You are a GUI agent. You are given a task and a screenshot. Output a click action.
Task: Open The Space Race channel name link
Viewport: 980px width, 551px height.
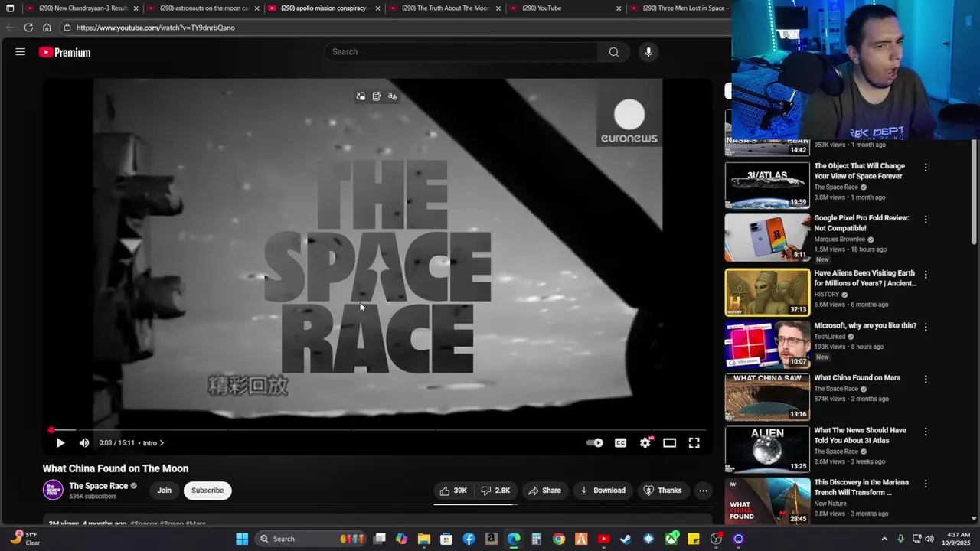98,486
